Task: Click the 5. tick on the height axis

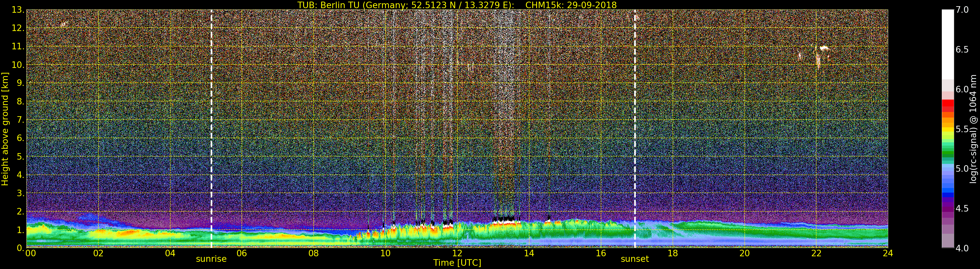Action: coord(19,157)
